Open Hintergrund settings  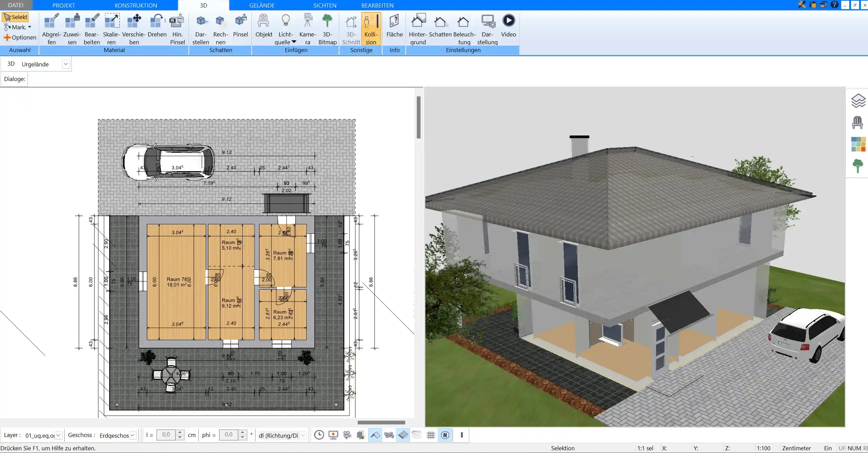pos(418,29)
